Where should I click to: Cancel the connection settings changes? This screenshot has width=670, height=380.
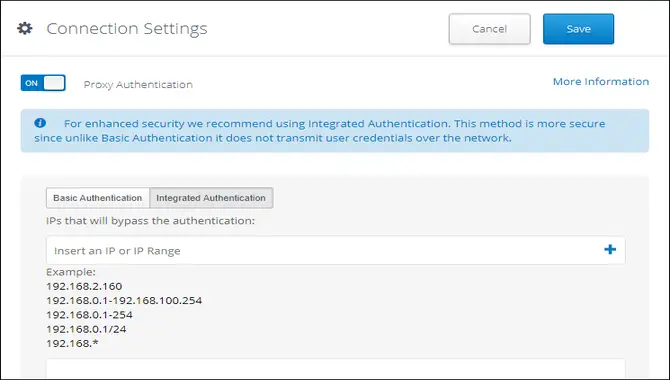pos(489,29)
